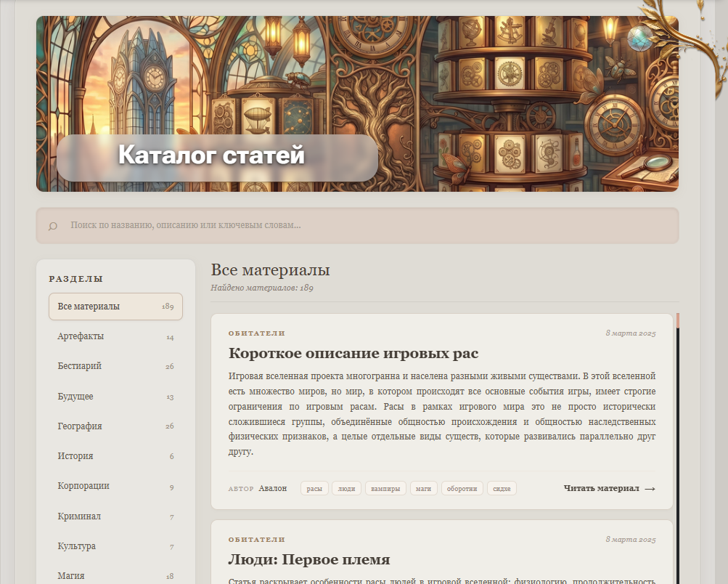728x584 pixels.
Task: Click the Все материалы heading
Action: pyautogui.click(x=270, y=270)
